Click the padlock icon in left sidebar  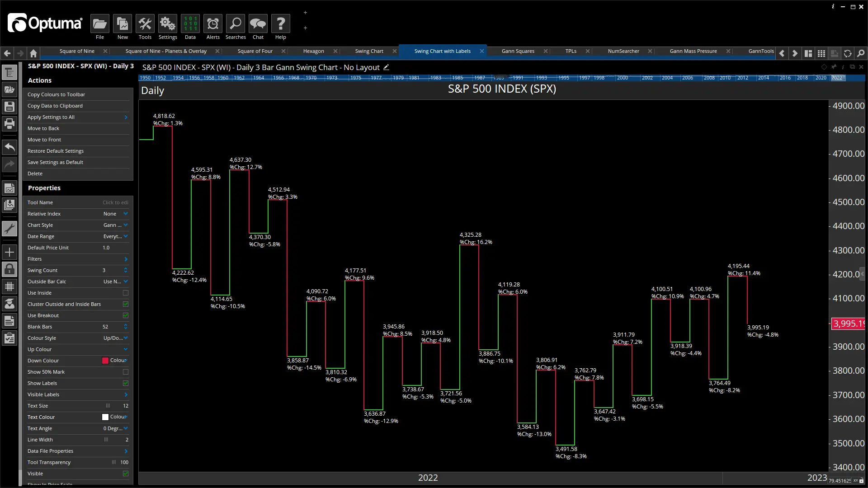(9, 269)
